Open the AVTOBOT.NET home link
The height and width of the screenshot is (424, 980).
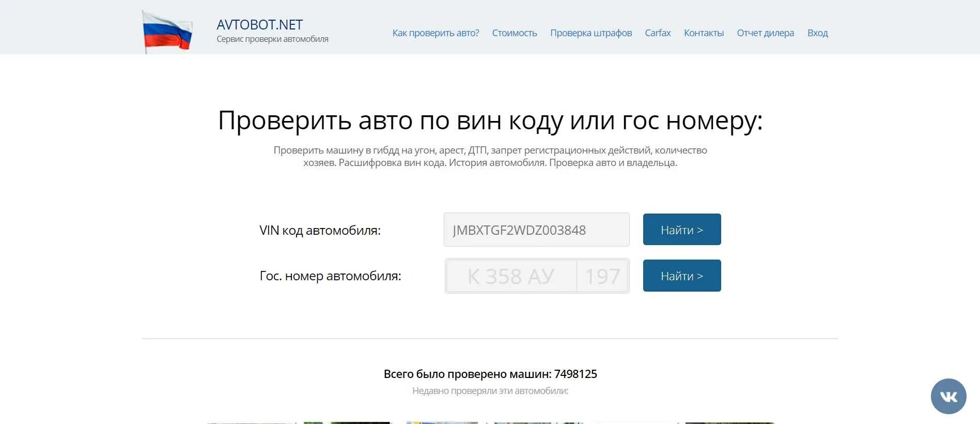coord(259,24)
